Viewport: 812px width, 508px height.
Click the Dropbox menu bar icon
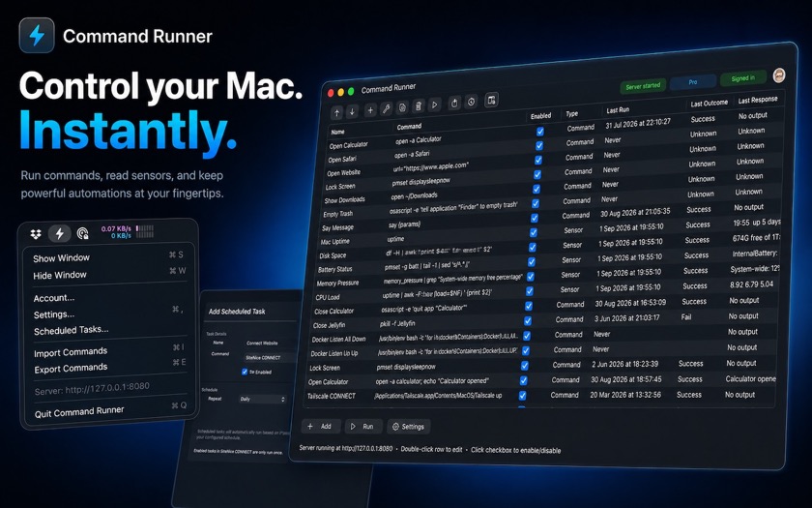pos(35,234)
